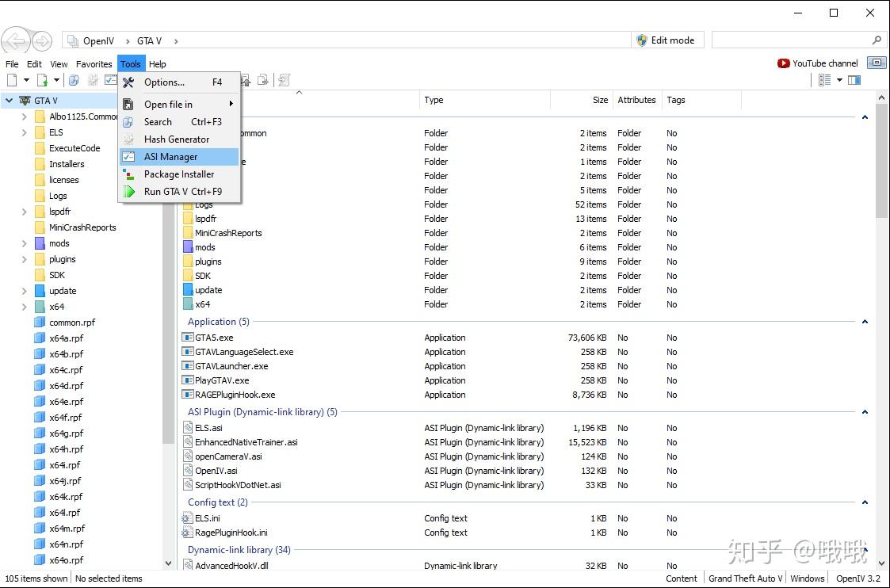
Task: Open the Import dropdown arrow in toolbar
Action: coord(56,81)
